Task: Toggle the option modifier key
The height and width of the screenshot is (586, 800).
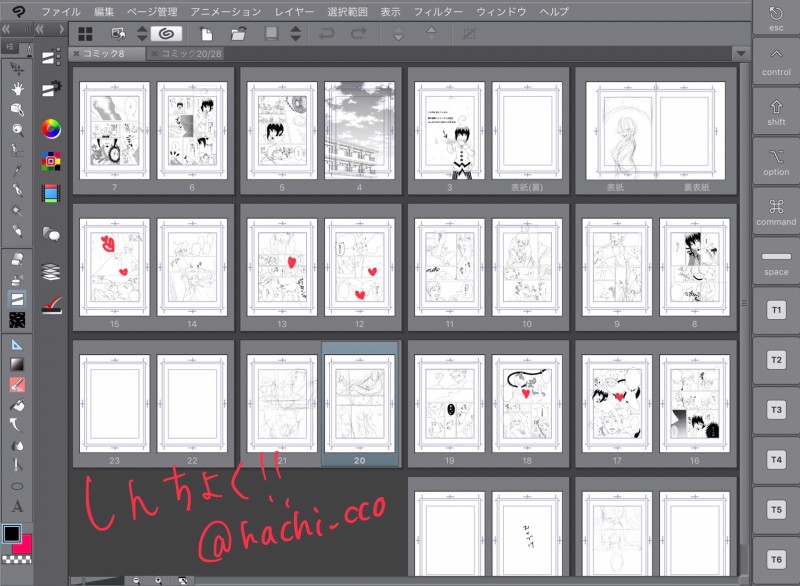Action: click(x=776, y=161)
